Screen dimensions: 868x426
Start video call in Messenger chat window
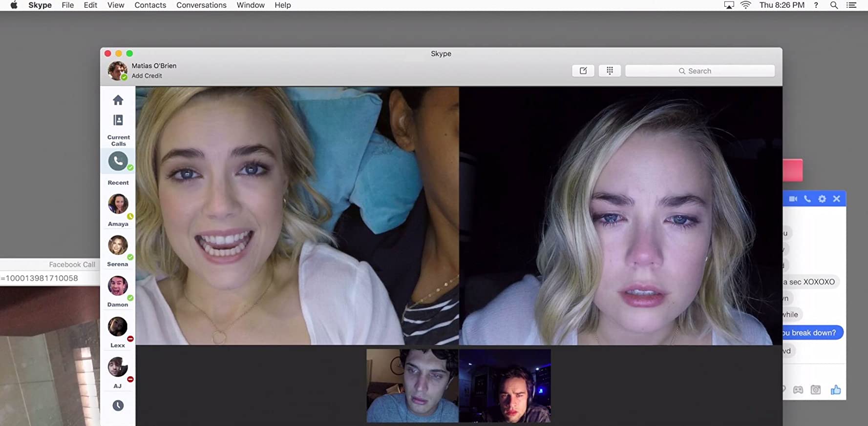[793, 199]
